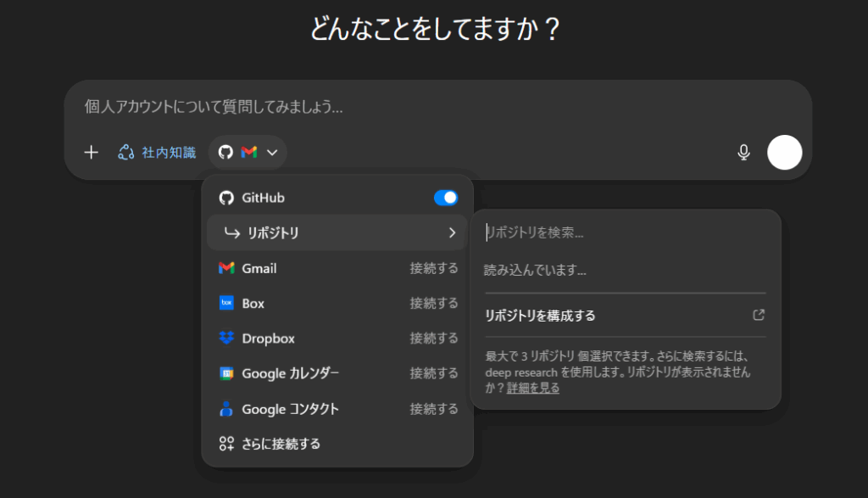
Task: Connect Gmail via 接続する
Action: point(434,268)
